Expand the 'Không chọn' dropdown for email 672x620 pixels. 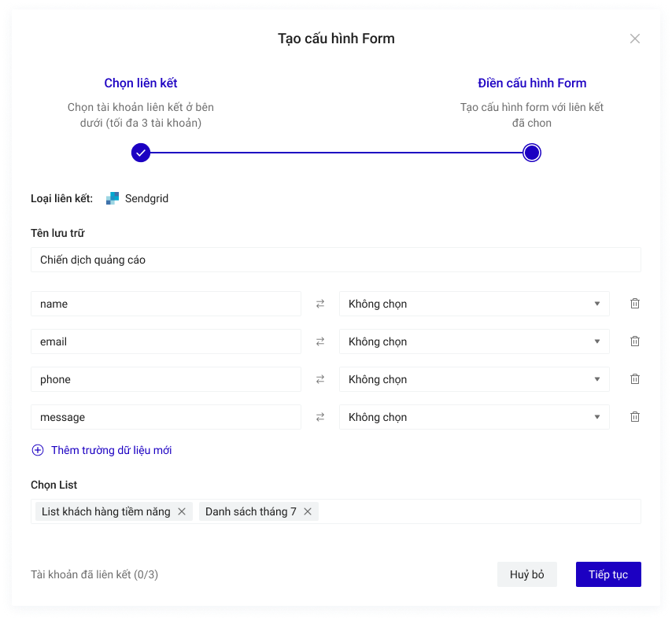coord(474,341)
